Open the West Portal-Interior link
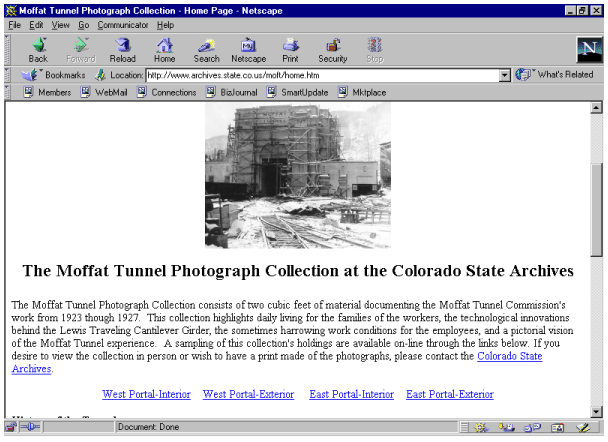608x442 pixels. (x=146, y=394)
